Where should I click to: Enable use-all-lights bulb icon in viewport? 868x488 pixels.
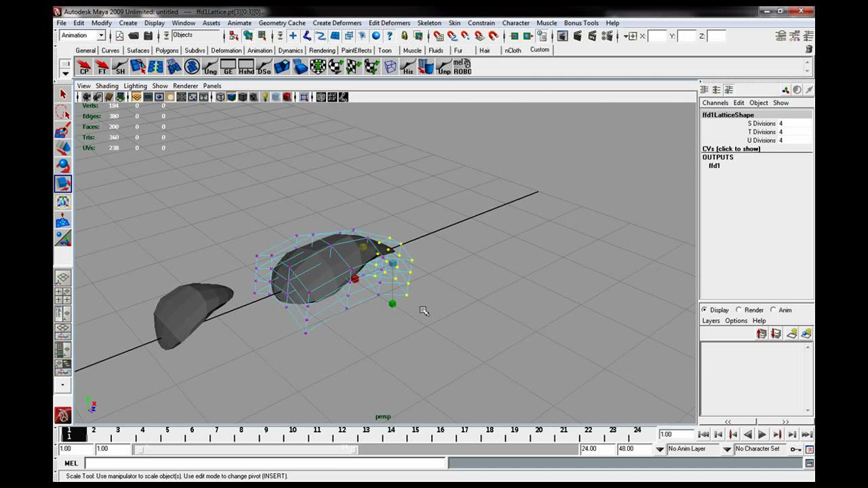(x=265, y=97)
